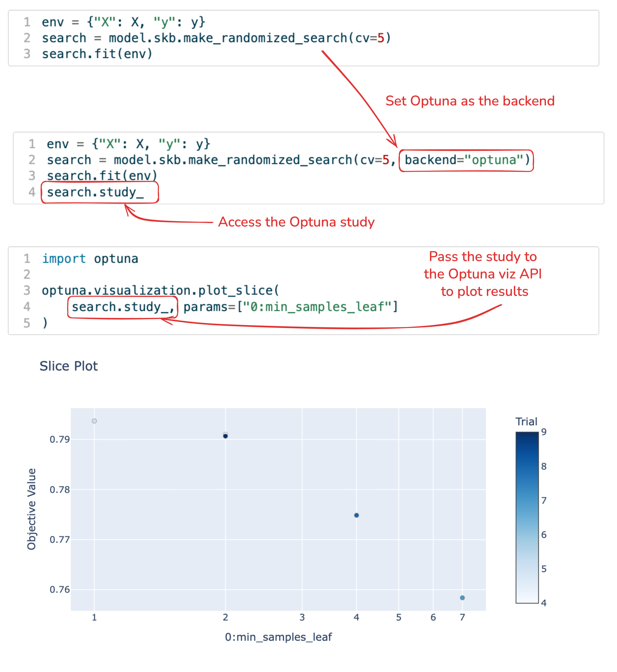
Task: Click the boxed search.study_ on line 4 of the second code block
Action: (x=95, y=193)
